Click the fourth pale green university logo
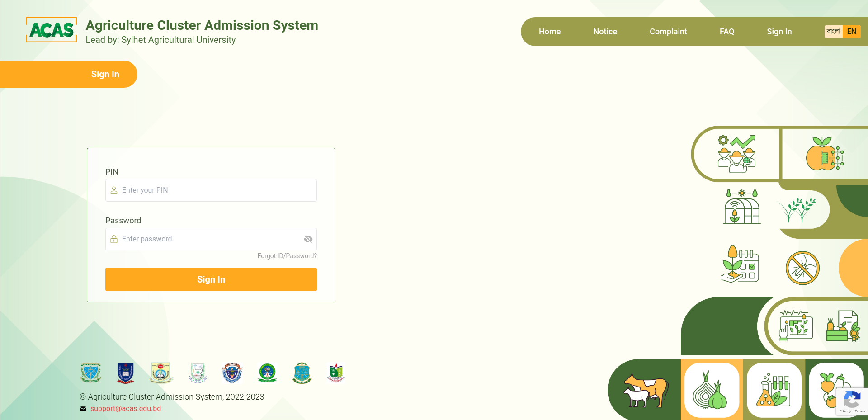 pos(198,373)
